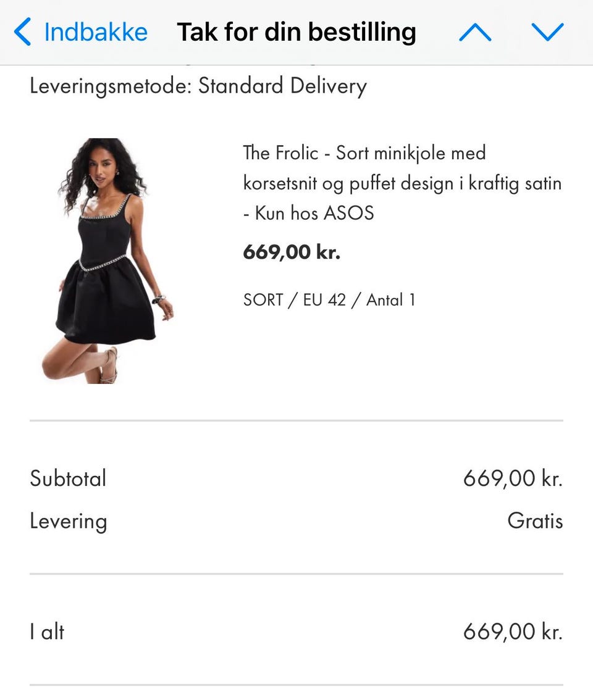Image resolution: width=593 pixels, height=700 pixels.
Task: Go to next message with down arrow
Action: (547, 32)
